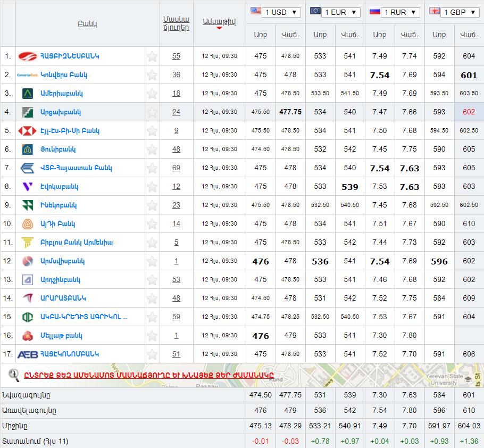The image size is (484, 448).
Task: Open the 1 RUR currency dropdown
Action: [x=401, y=12]
